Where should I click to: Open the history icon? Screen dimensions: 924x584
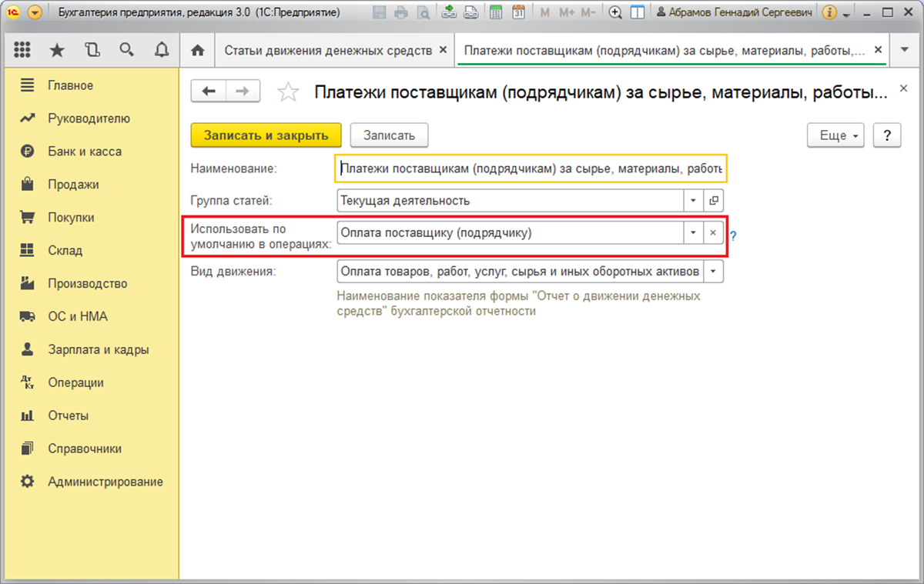tap(92, 51)
